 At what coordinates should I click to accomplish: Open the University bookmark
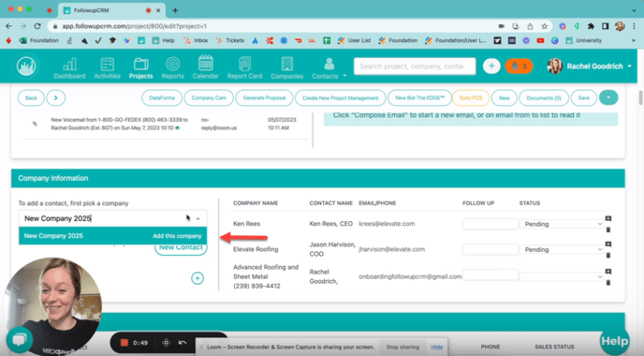tap(584, 40)
